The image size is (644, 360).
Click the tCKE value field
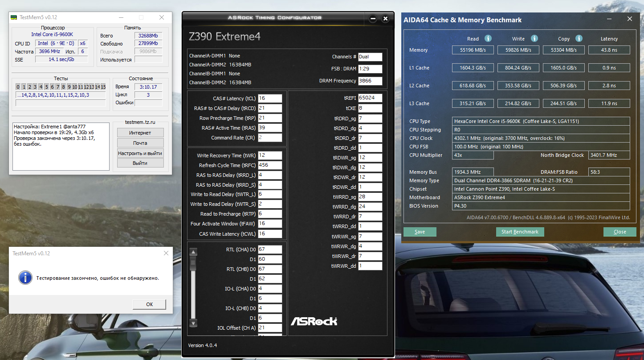370,108
